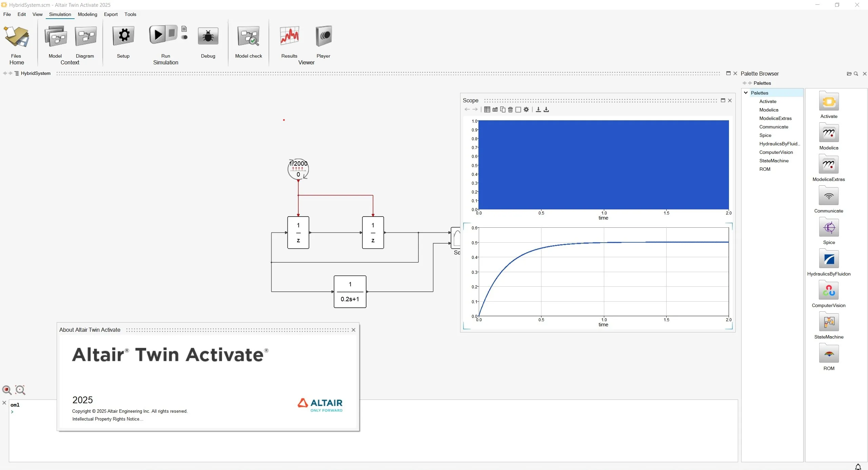868x470 pixels.
Task: Close the About Altair Twin Activate dialog
Action: coord(353,330)
